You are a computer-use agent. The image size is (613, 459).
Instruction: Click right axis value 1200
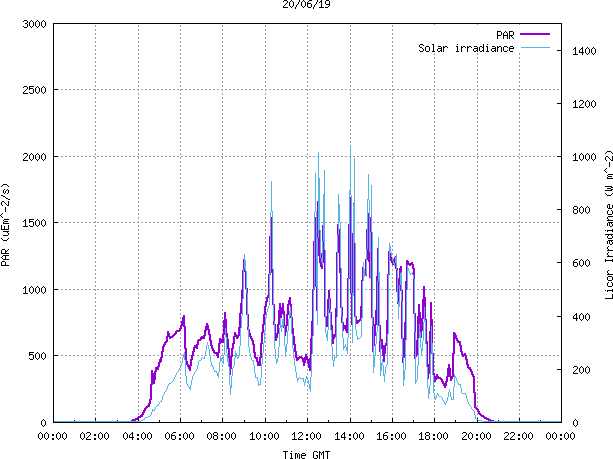(x=584, y=104)
